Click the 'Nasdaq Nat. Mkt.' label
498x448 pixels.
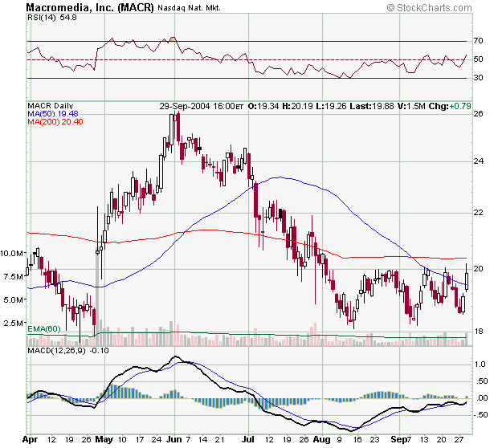click(189, 8)
